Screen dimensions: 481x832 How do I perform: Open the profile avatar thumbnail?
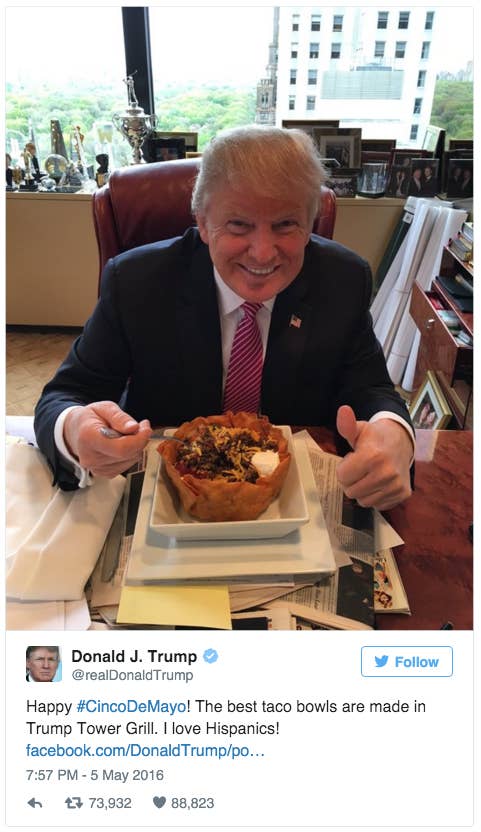pos(43,664)
